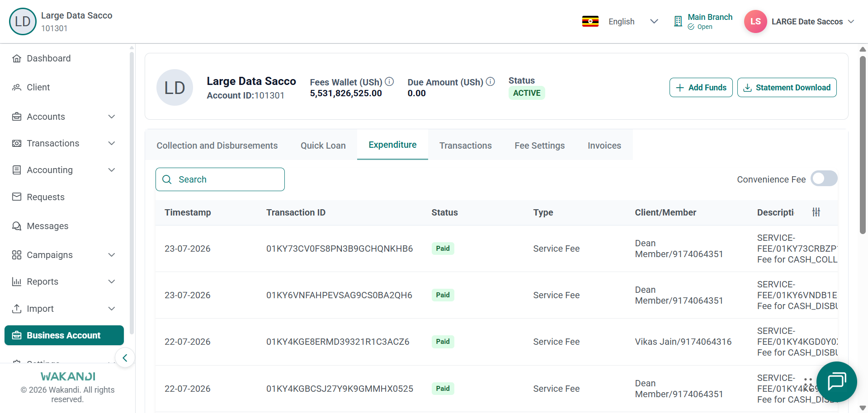Open the LARGE Date Saccos user dropdown arrow
Viewport: 868px width, 413px height.
851,21
